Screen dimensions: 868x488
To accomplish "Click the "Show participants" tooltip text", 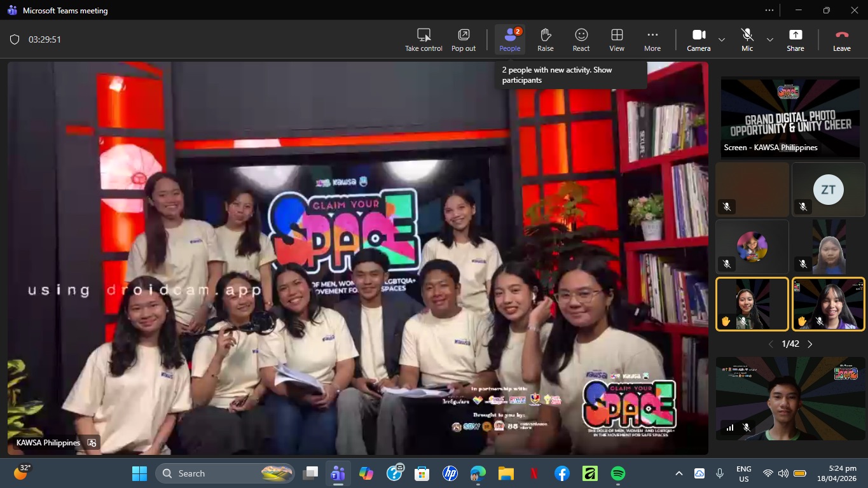I will coord(557,75).
